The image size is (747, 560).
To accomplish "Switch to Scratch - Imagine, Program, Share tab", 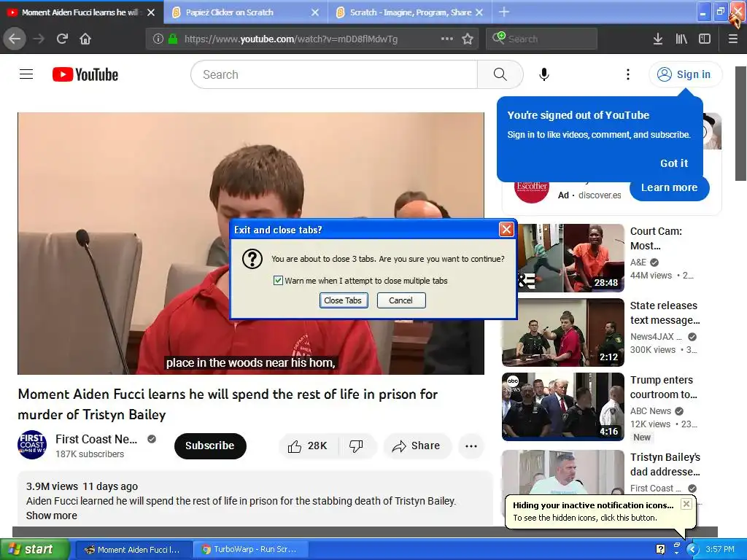I will tap(410, 12).
